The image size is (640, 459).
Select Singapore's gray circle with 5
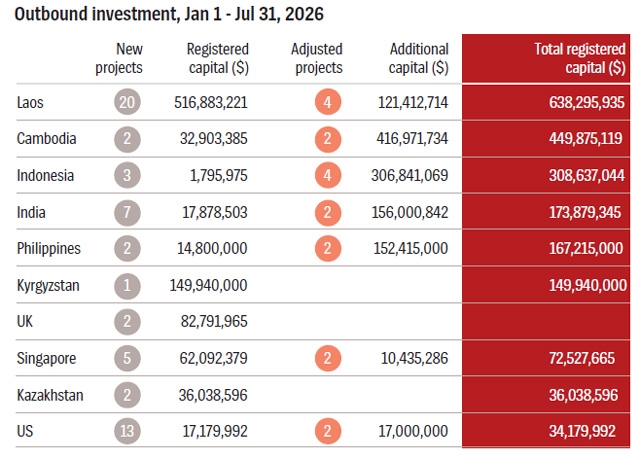click(x=127, y=358)
